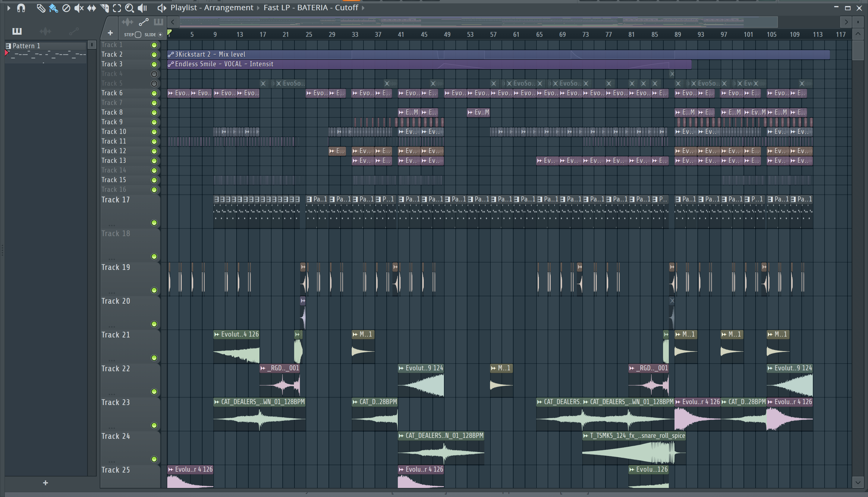Screen dimensions: 868x497
Task: Click the scroll up arrow for tracks
Action: coord(858,34)
